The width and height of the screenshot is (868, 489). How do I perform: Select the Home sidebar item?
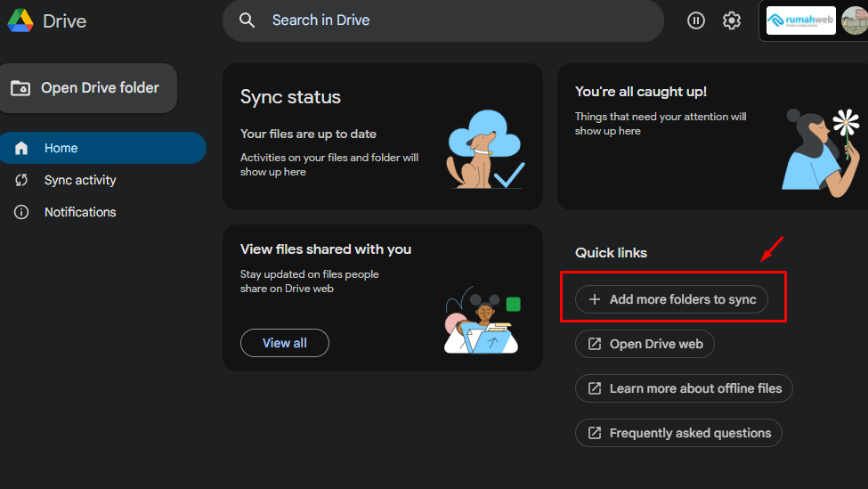pos(102,148)
